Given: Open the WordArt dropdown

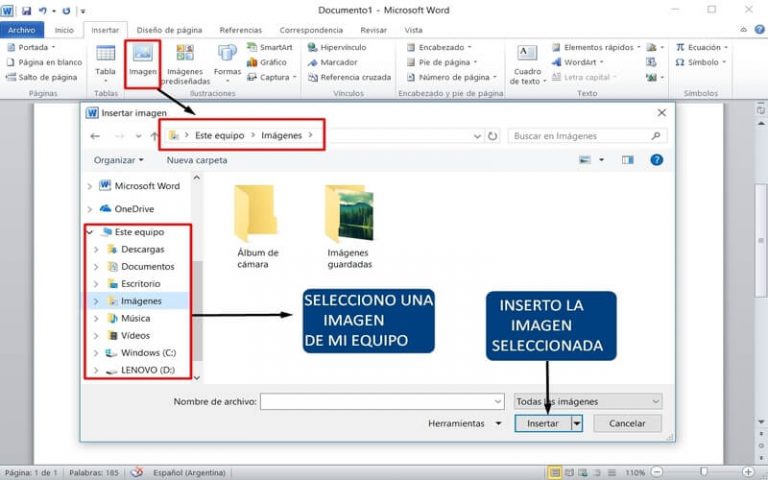Looking at the screenshot, I should coord(578,62).
